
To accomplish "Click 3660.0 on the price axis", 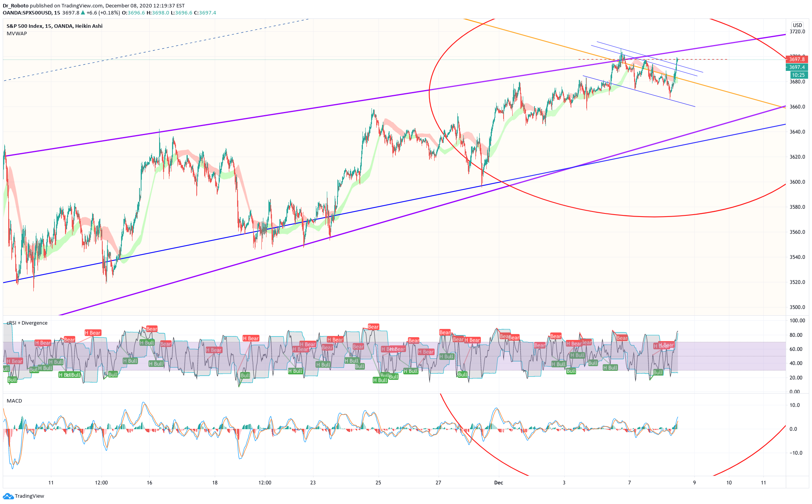I will pos(797,107).
